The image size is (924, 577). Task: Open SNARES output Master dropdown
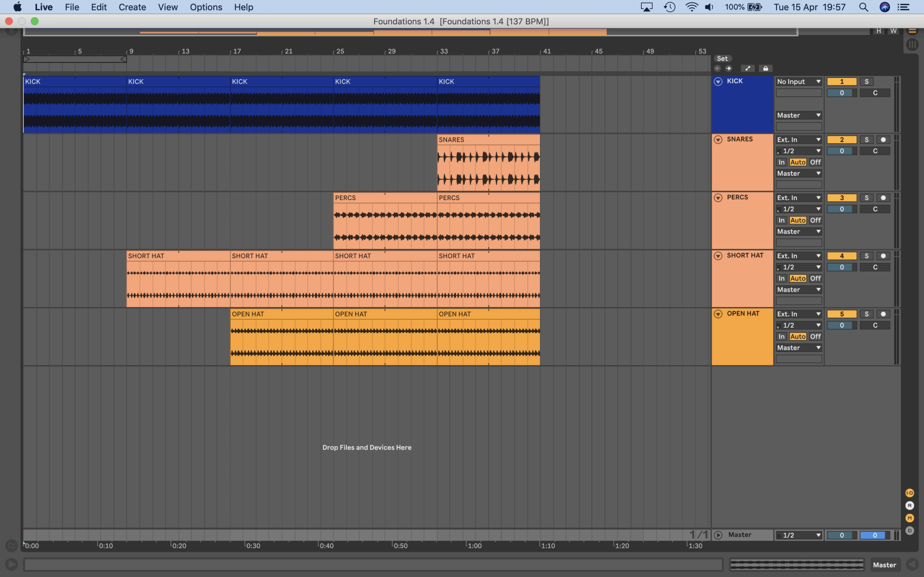click(x=798, y=173)
